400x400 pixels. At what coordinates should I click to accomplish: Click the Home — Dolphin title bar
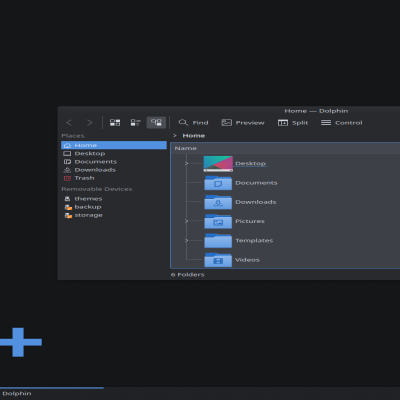(x=316, y=111)
